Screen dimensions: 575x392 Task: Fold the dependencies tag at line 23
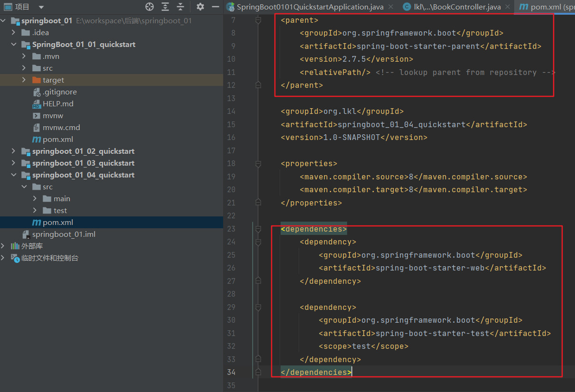(258, 229)
